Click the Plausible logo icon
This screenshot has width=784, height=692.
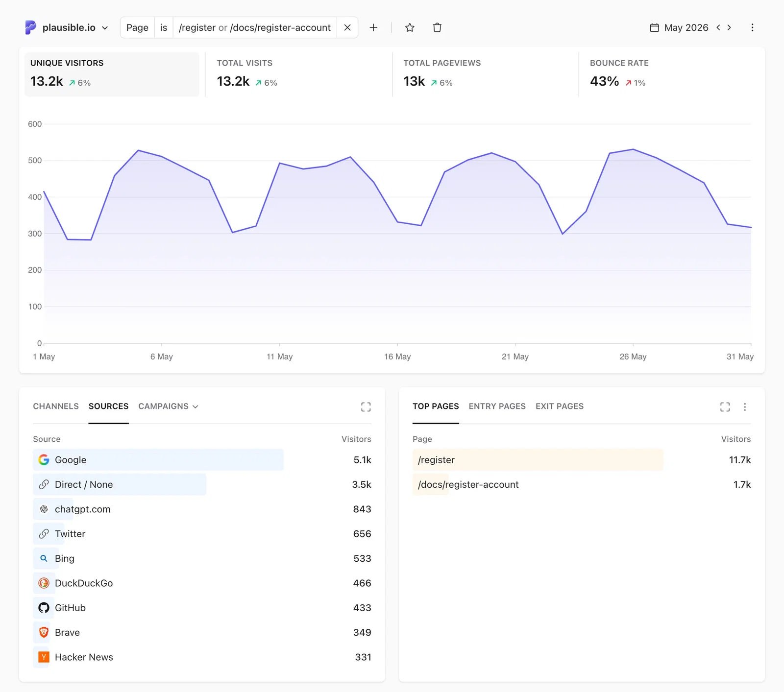click(x=30, y=27)
